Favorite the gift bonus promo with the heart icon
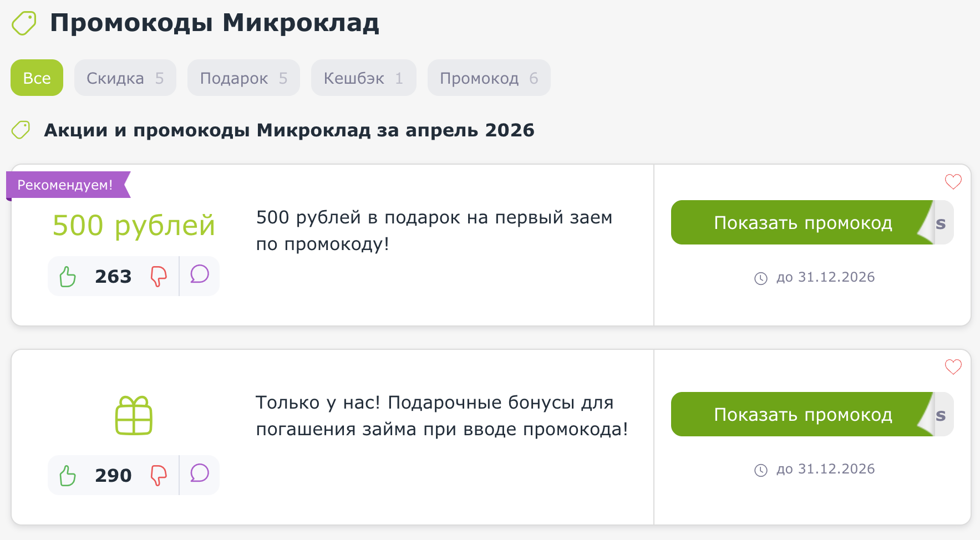The image size is (980, 540). point(953,366)
